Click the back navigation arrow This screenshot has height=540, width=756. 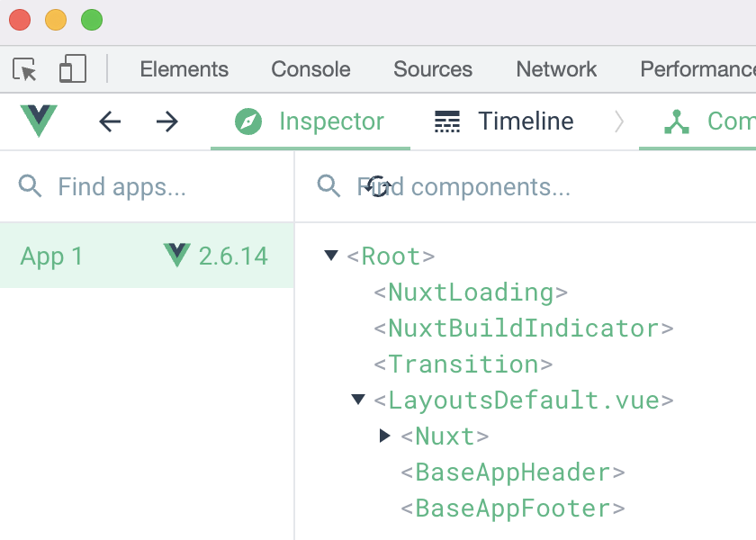[110, 121]
